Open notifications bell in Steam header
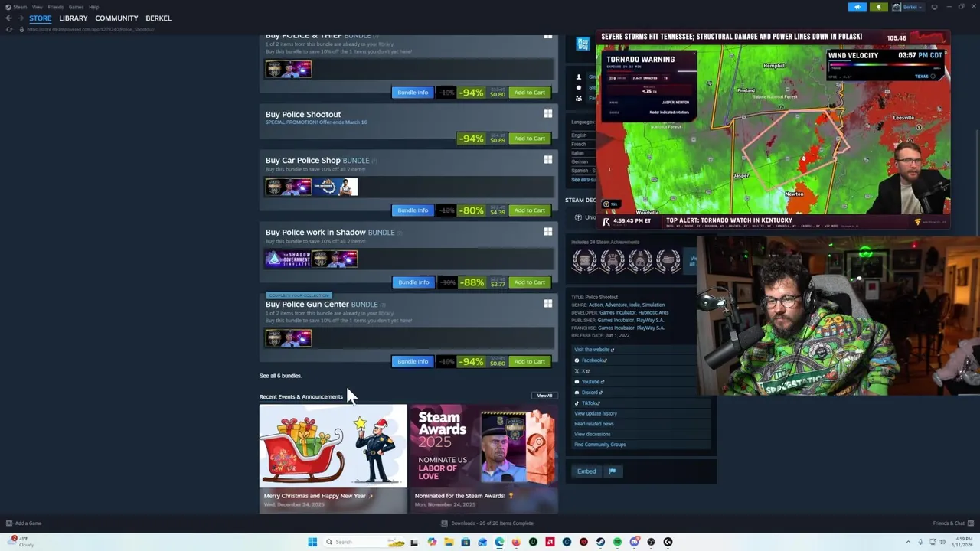This screenshot has height=551, width=980. coord(878,7)
